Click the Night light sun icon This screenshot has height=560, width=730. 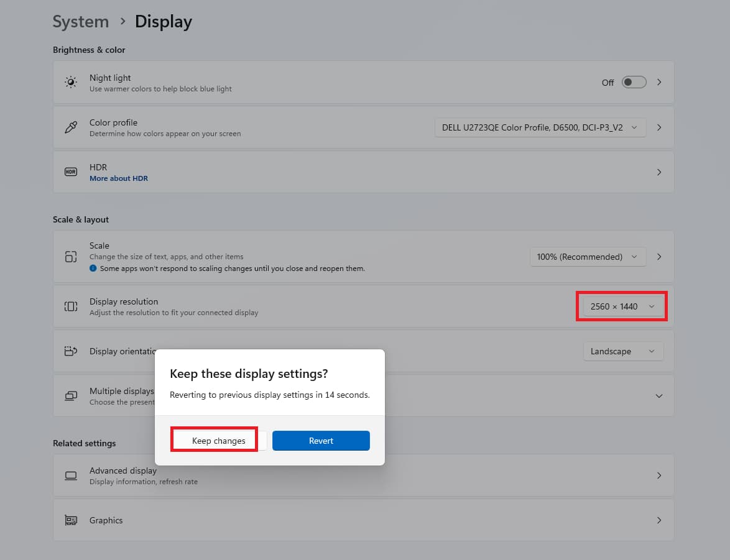71,83
